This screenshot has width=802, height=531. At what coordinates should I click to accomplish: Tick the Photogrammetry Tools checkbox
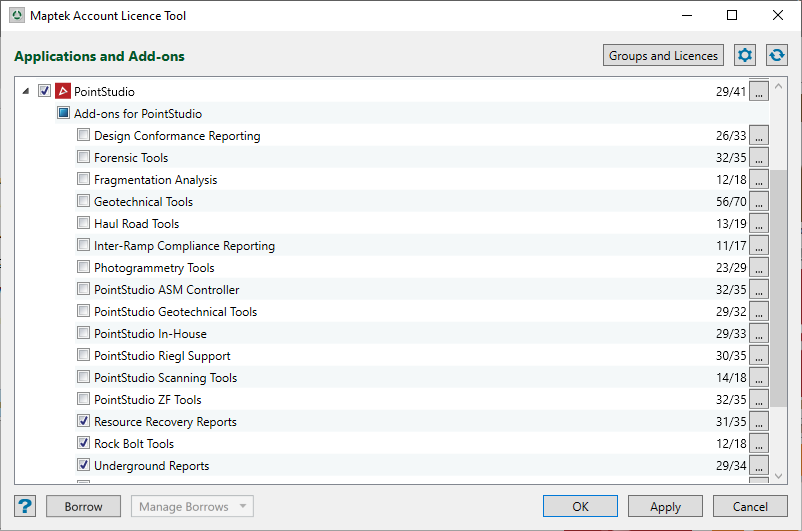point(84,268)
